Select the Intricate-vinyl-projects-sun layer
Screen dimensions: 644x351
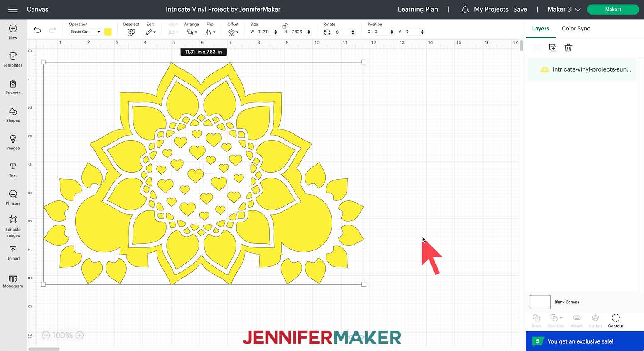click(x=582, y=69)
